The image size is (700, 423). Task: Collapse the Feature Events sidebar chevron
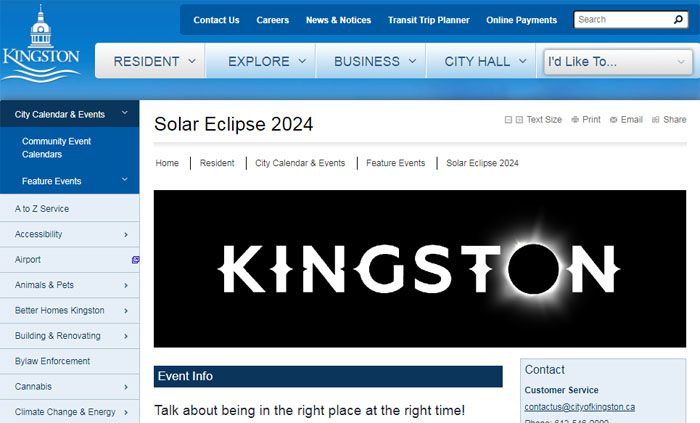click(125, 181)
